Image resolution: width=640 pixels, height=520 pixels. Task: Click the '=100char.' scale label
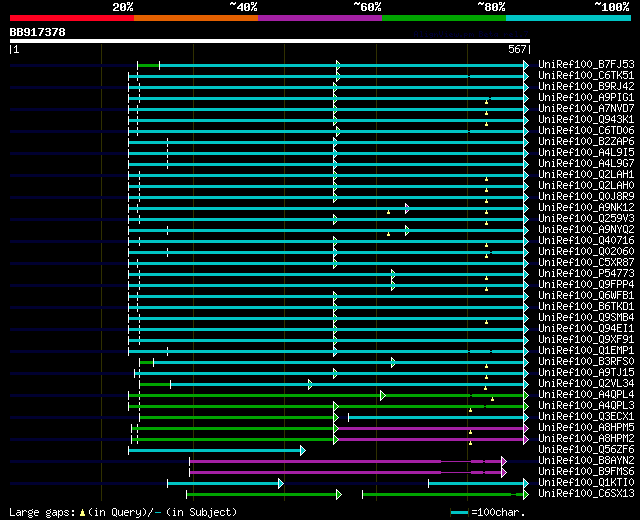[498, 512]
